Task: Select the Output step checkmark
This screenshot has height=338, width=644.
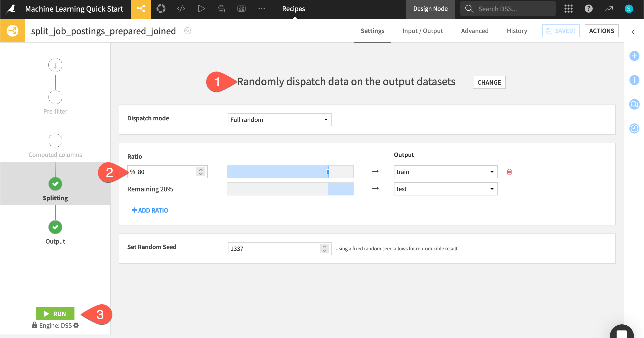Action: tap(55, 227)
